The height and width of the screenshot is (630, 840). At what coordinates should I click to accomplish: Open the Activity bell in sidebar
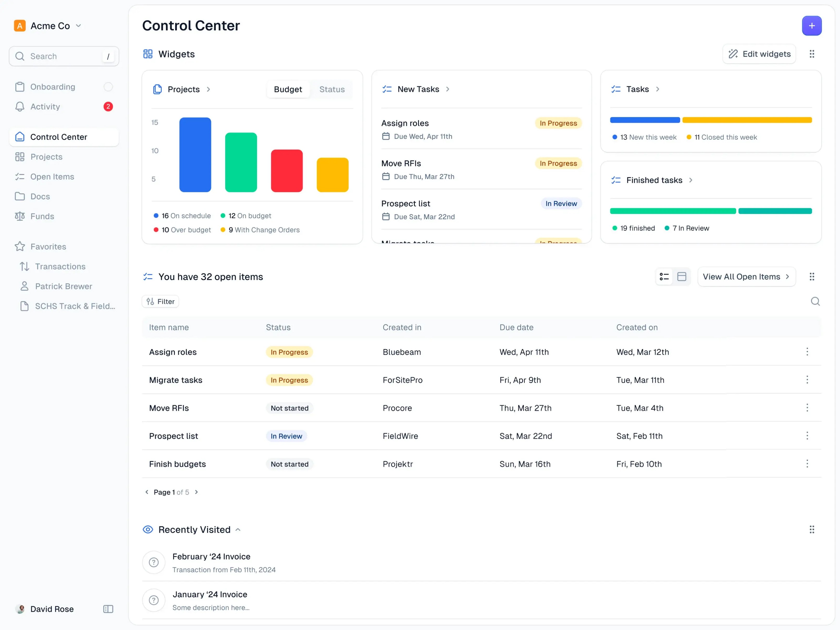[x=20, y=107]
